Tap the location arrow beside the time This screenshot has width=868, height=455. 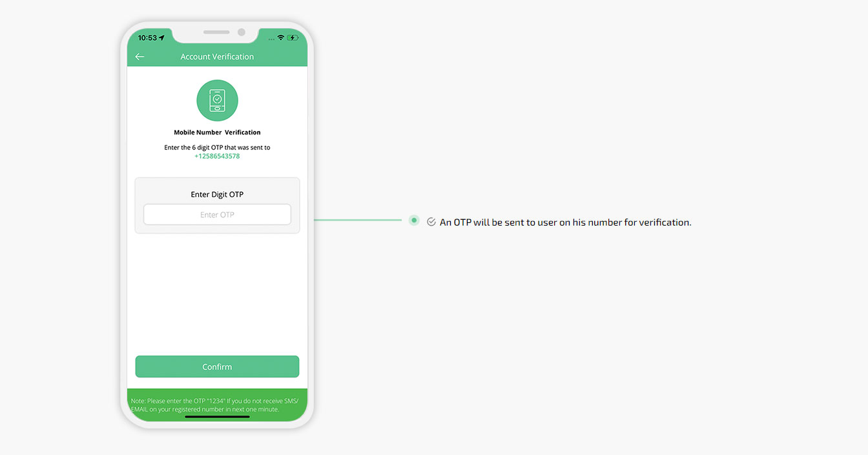click(162, 38)
